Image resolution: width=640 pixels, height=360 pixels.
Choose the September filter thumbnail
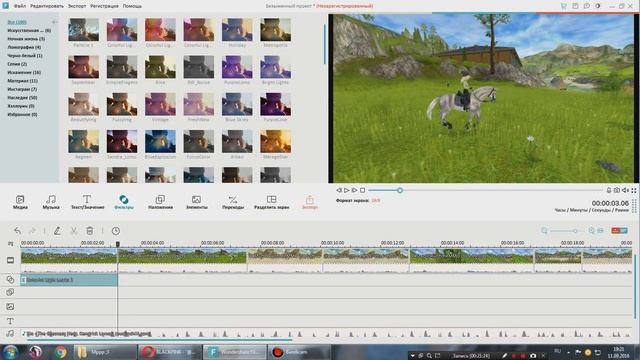pos(83,67)
